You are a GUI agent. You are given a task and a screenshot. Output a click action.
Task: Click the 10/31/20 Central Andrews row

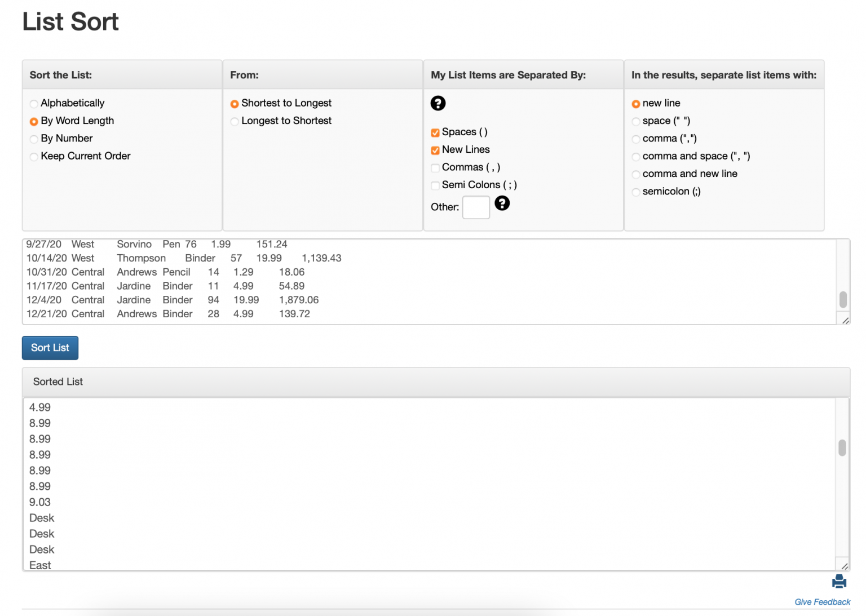pos(165,272)
